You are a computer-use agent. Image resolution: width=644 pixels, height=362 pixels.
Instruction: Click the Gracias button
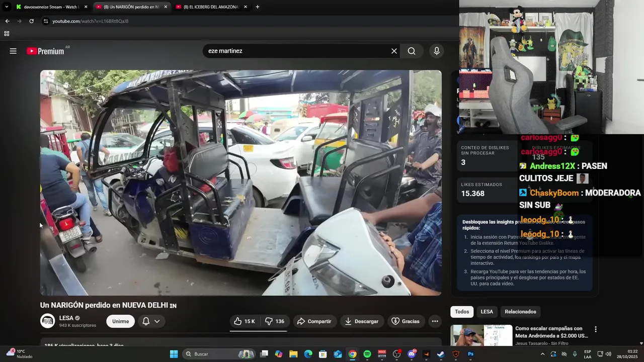click(406, 321)
